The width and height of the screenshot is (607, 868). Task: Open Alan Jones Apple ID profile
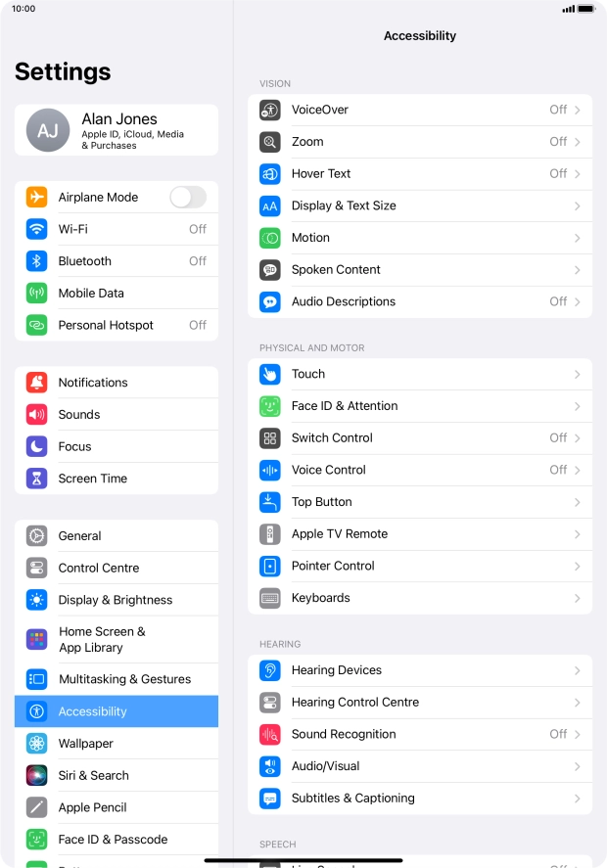[117, 130]
